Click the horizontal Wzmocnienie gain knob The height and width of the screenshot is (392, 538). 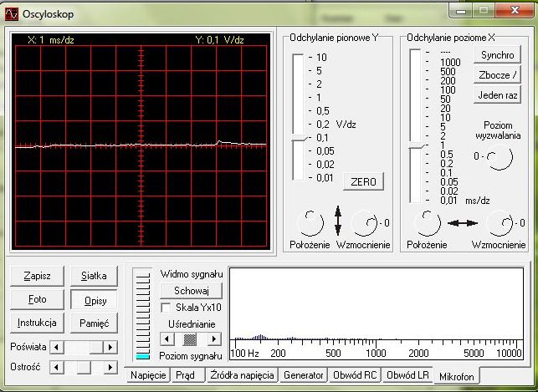500,223
